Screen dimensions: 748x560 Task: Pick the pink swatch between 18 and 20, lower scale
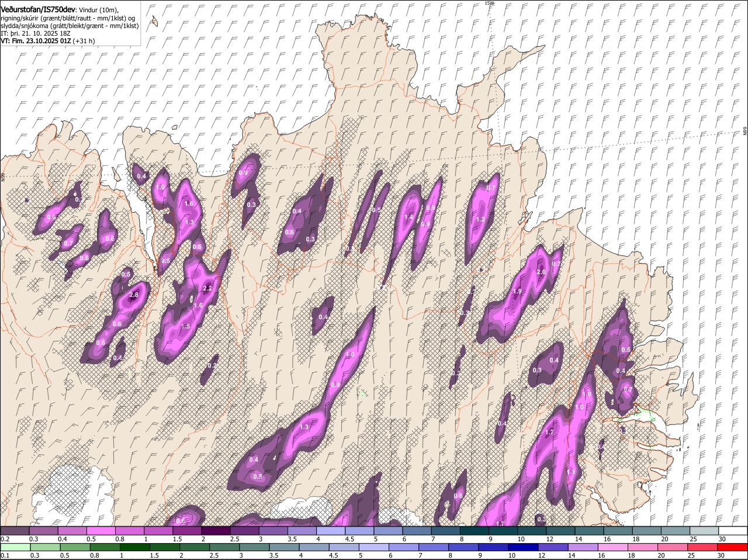[x=643, y=547]
